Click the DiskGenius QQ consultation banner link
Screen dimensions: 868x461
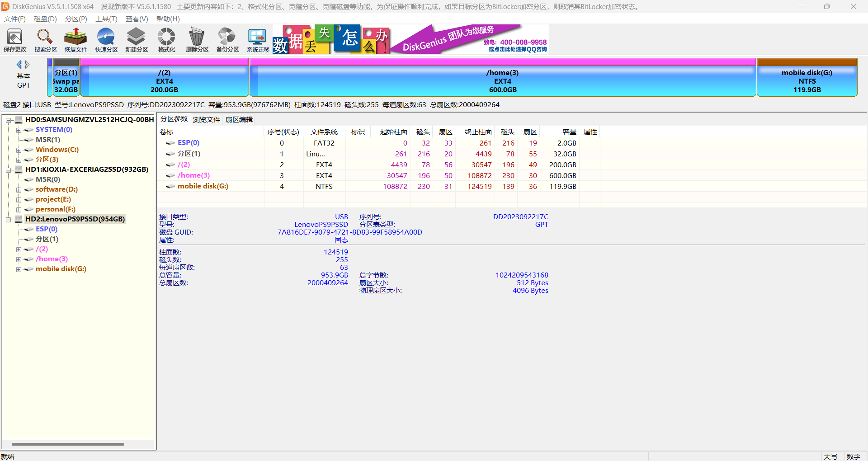[517, 49]
